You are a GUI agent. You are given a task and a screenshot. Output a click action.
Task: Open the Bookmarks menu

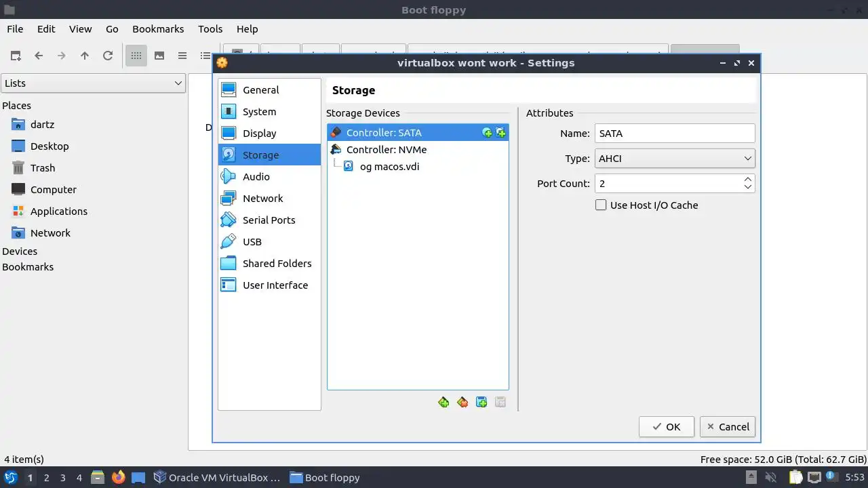pyautogui.click(x=158, y=29)
